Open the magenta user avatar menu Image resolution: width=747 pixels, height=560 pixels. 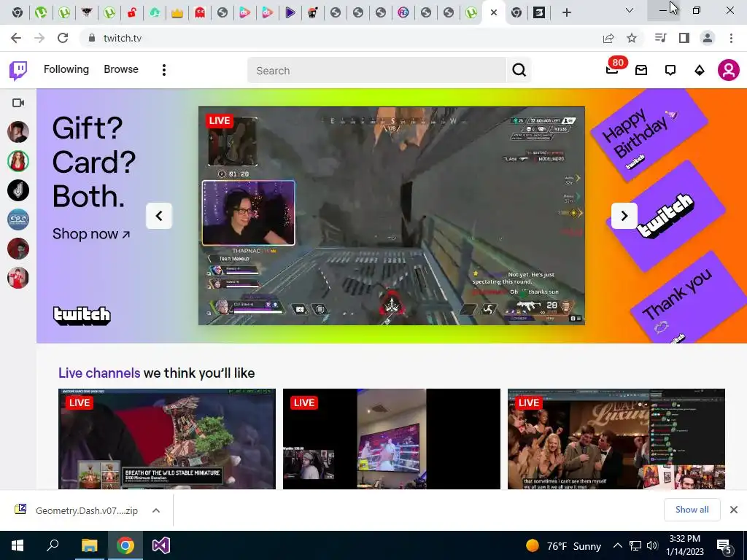[729, 71]
